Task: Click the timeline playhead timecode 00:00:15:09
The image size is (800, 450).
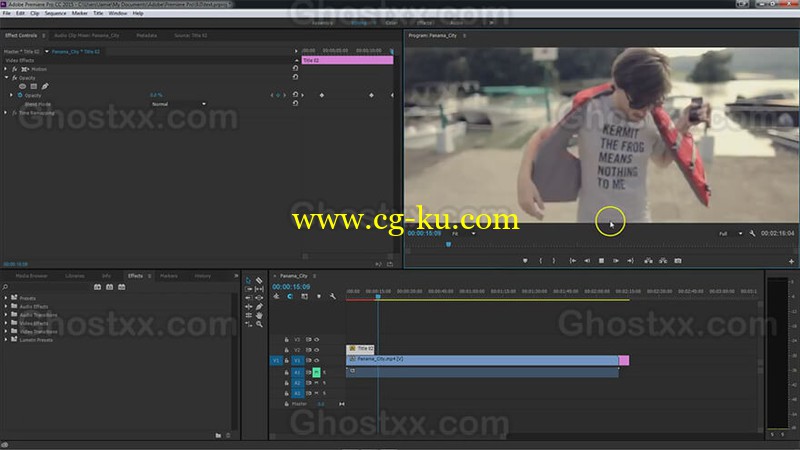Action: 291,287
